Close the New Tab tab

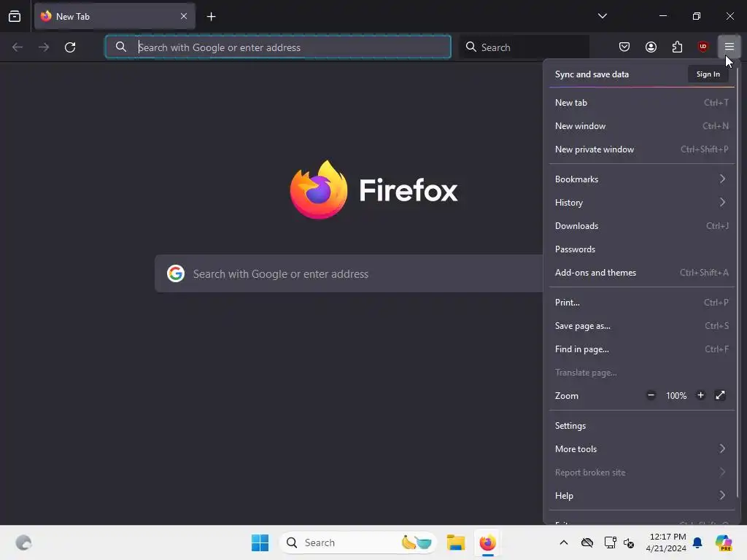(183, 16)
